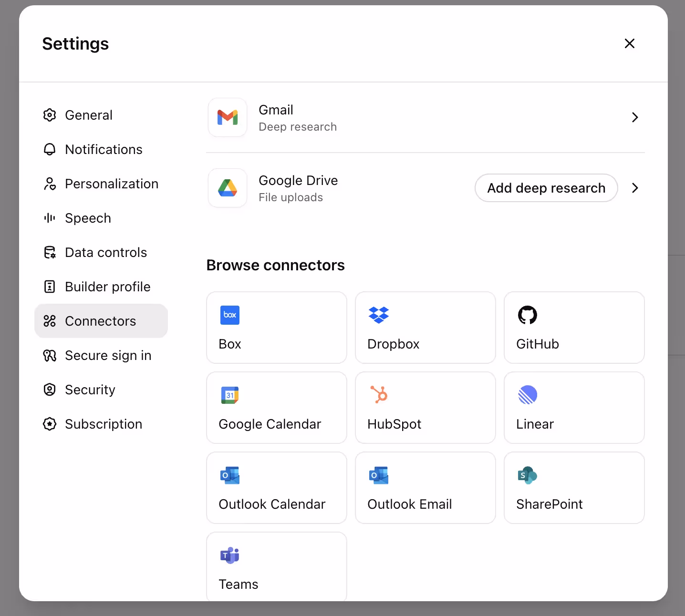This screenshot has width=685, height=616.
Task: Click the GitHub octocat icon
Action: point(528,315)
